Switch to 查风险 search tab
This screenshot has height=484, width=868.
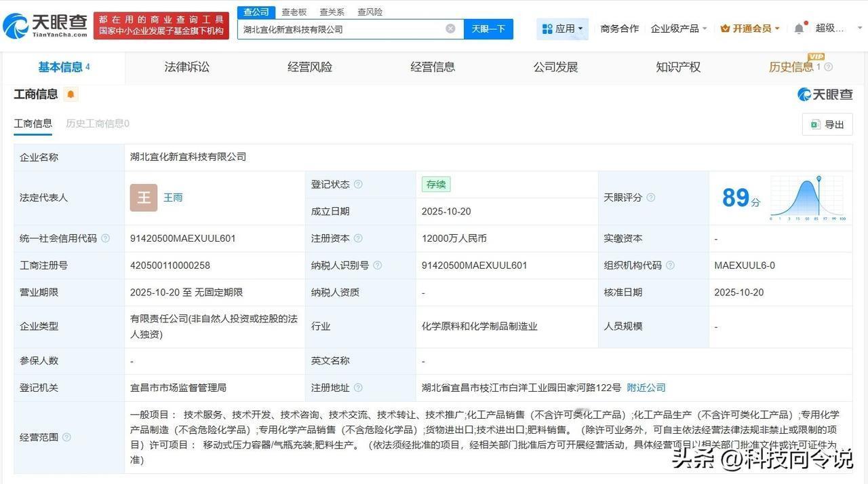click(370, 12)
